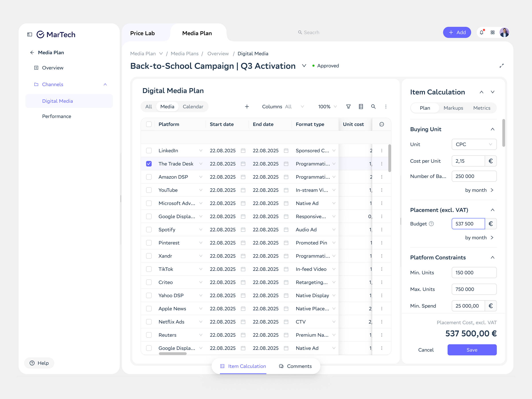Viewport: 532px width, 399px height.
Task: Open campaign title dropdown chevron
Action: tap(304, 66)
